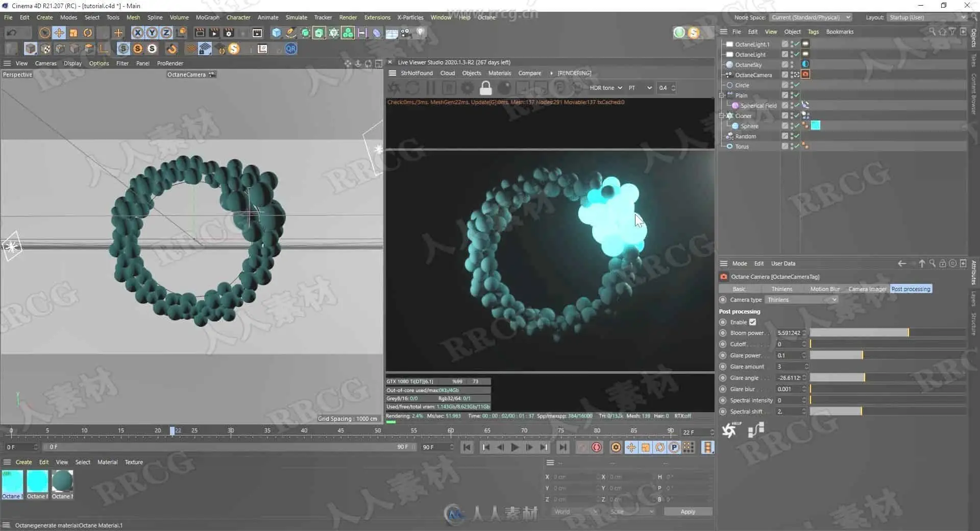The height and width of the screenshot is (531, 980).
Task: Uncheck the Post processing Enable checkbox
Action: tap(752, 322)
